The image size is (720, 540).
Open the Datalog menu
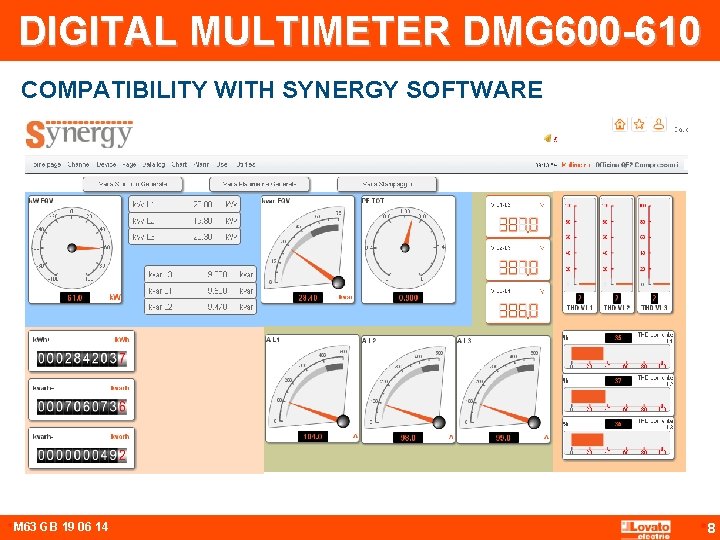(x=153, y=164)
